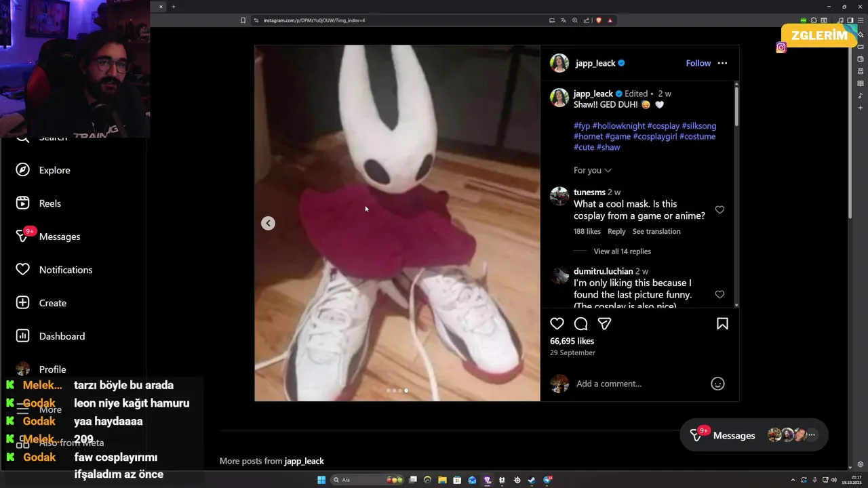Click the music note icon in browser sidebar
The height and width of the screenshot is (488, 868).
[x=861, y=95]
